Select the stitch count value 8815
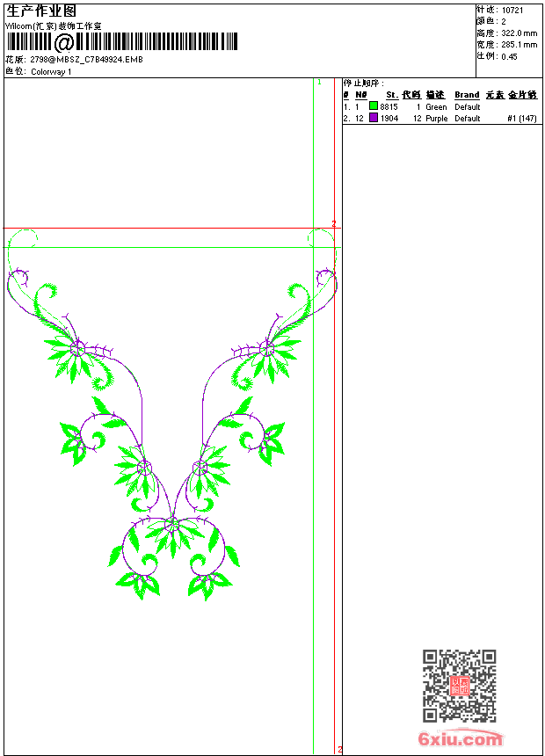545x756 pixels. (x=389, y=107)
